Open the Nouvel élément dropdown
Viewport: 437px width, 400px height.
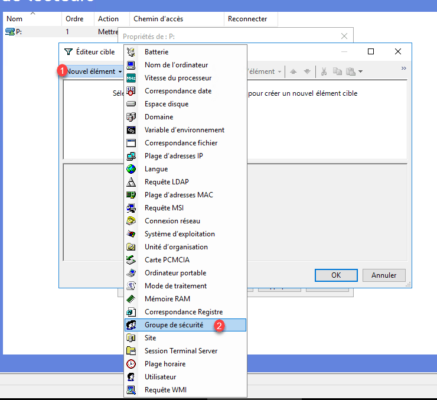click(94, 71)
